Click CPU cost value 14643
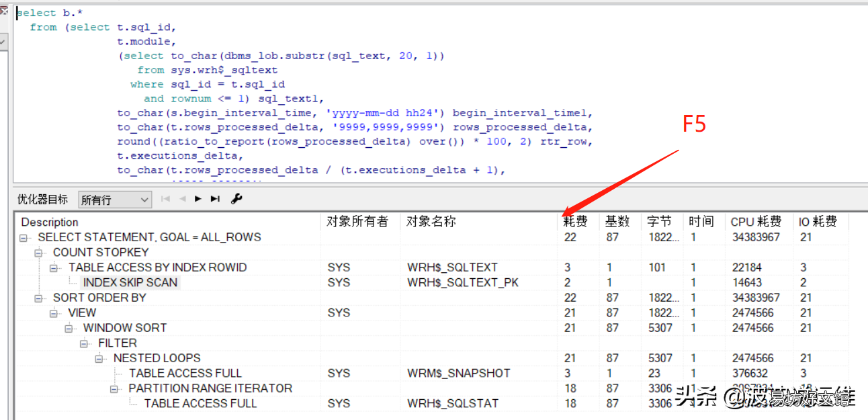The height and width of the screenshot is (420, 868). point(747,282)
